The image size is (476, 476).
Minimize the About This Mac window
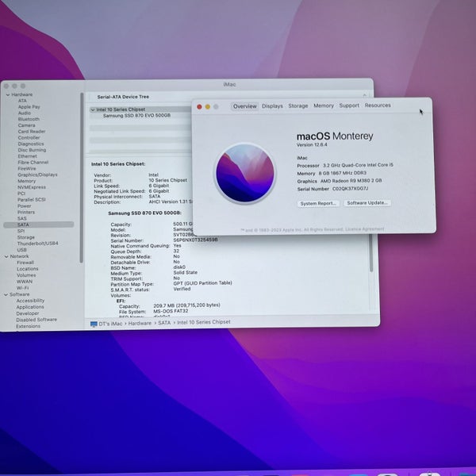[x=208, y=106]
